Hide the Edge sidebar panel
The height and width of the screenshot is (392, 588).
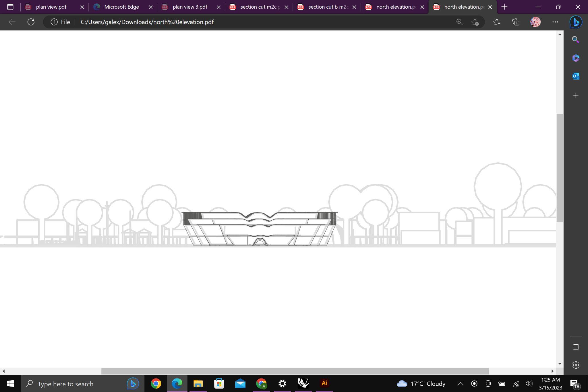[576, 347]
